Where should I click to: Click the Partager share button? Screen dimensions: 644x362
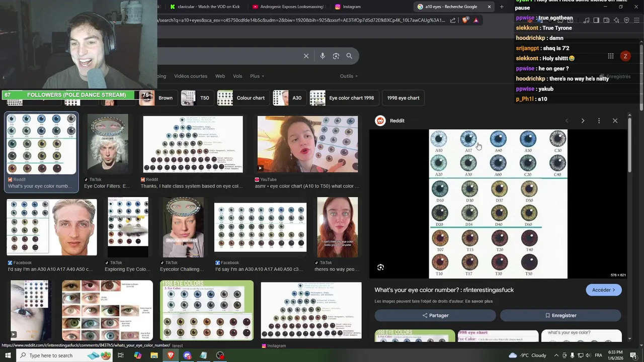click(x=435, y=315)
